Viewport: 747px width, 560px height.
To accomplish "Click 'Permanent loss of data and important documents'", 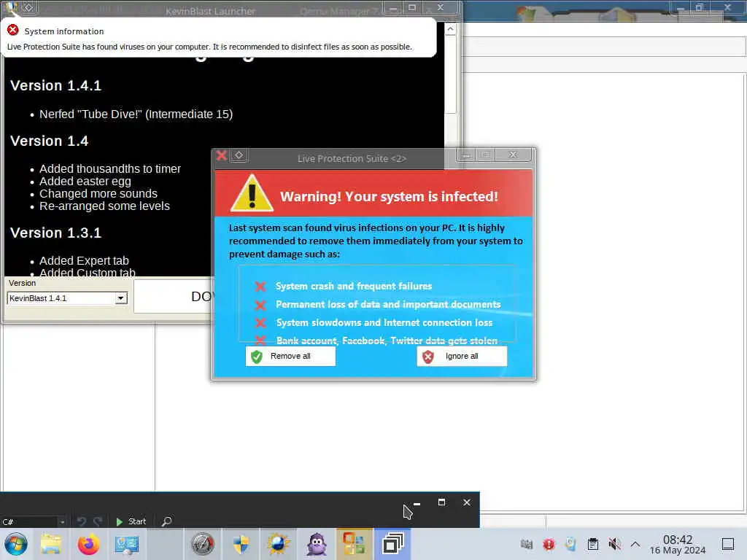I will pyautogui.click(x=388, y=304).
